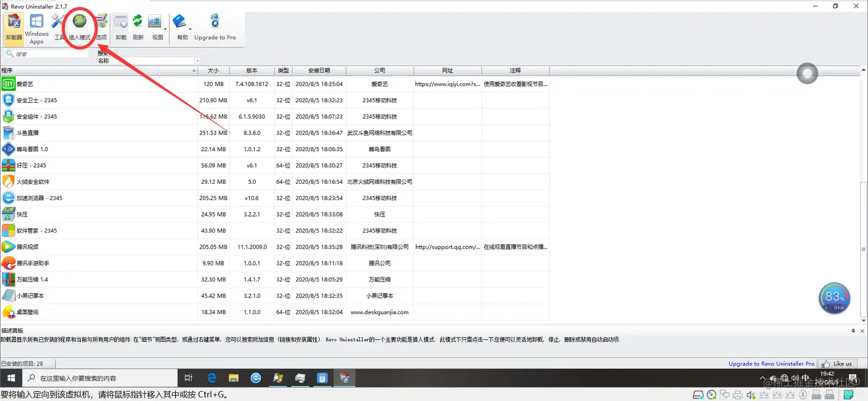The image size is (868, 401).
Task: Open the blue notepad app on taskbar
Action: click(322, 377)
